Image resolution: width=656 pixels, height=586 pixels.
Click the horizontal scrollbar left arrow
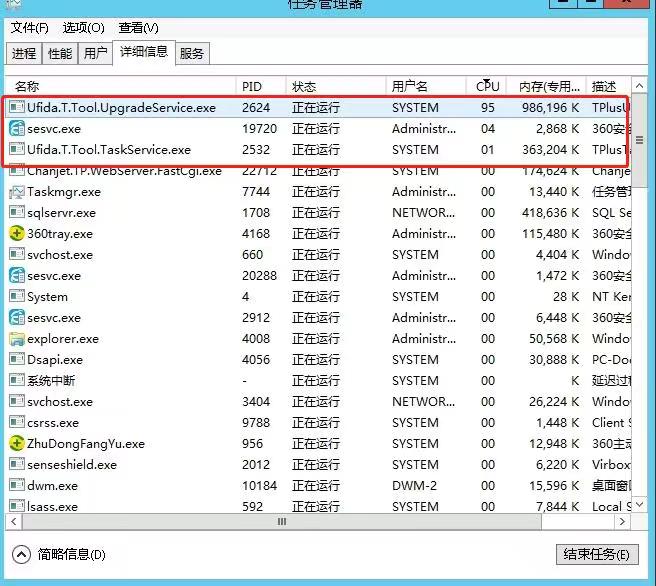[x=14, y=522]
